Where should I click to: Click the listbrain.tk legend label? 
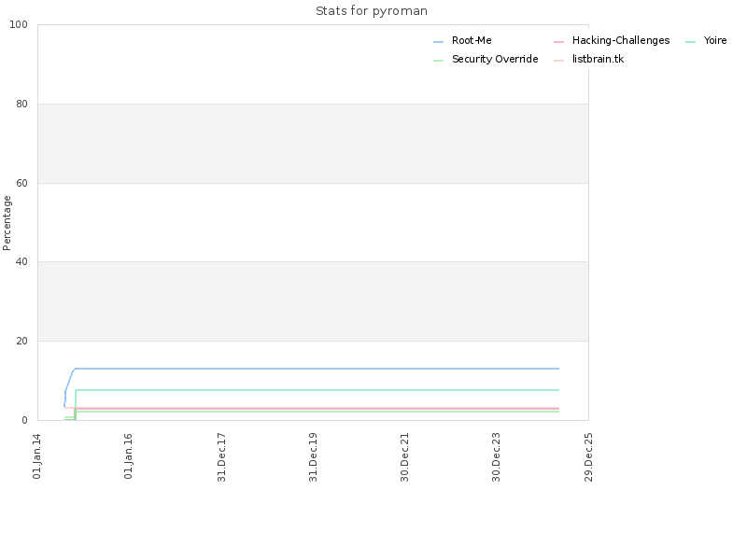click(598, 59)
